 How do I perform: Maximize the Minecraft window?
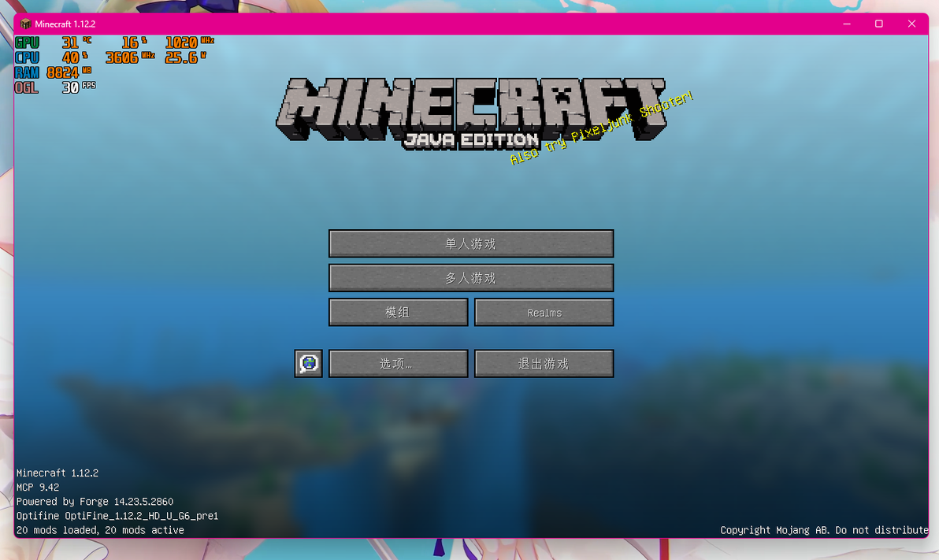click(879, 24)
